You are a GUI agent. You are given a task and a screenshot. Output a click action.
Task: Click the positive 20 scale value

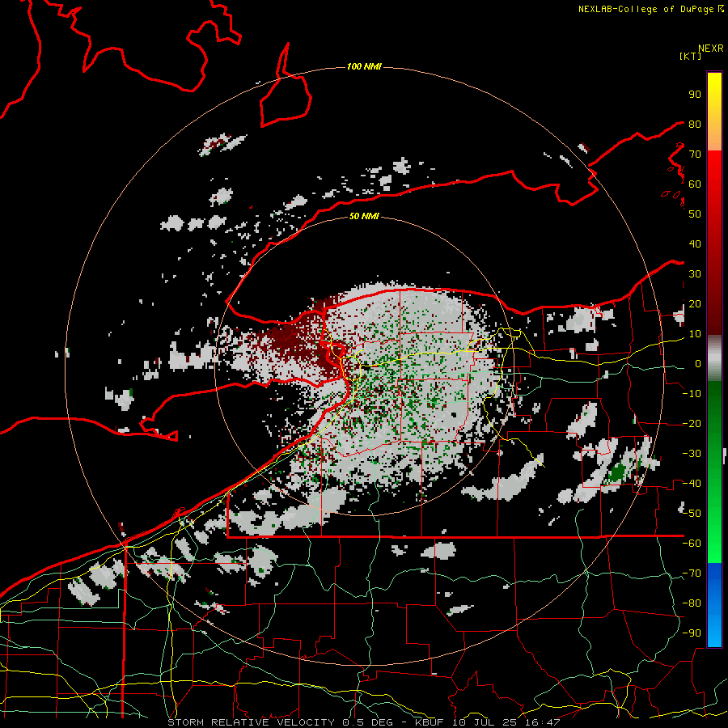coord(695,303)
